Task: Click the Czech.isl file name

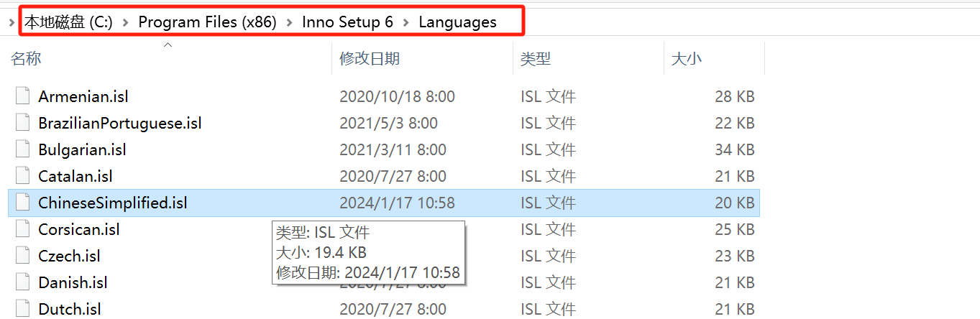Action: coord(70,256)
